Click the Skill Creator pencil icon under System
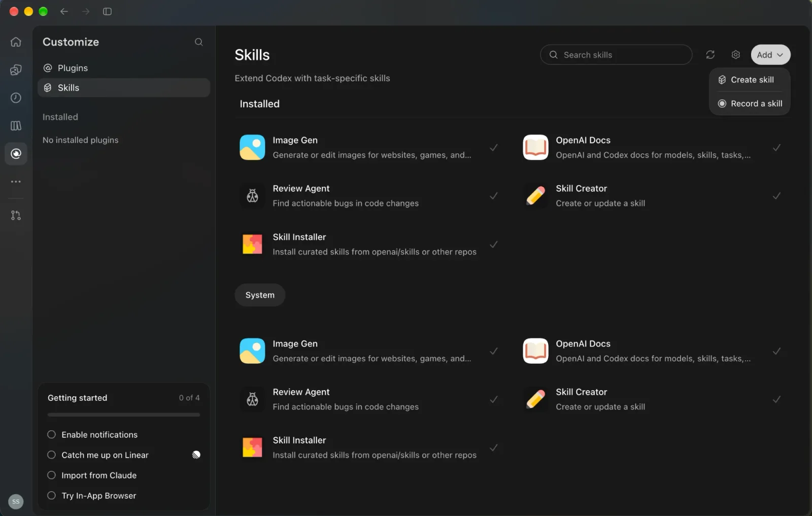 [x=535, y=399]
